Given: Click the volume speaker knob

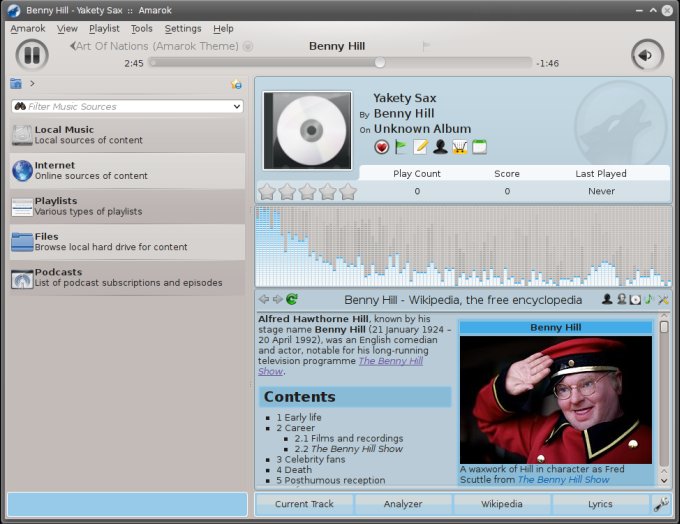Looking at the screenshot, I should [647, 55].
